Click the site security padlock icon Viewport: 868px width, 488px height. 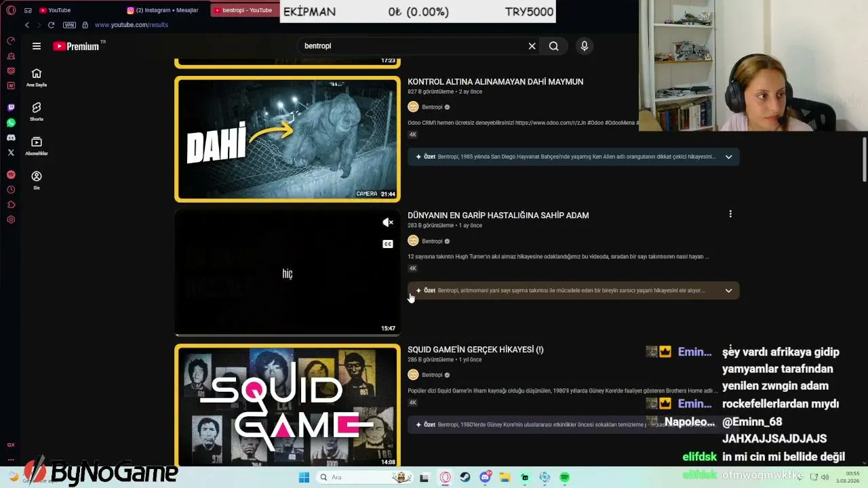[x=85, y=25]
